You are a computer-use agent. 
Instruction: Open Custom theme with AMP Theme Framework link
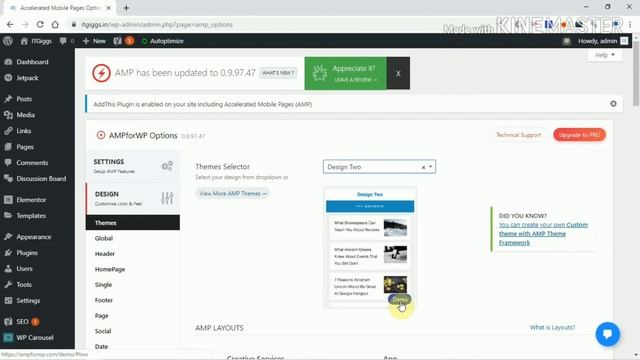pyautogui.click(x=543, y=233)
